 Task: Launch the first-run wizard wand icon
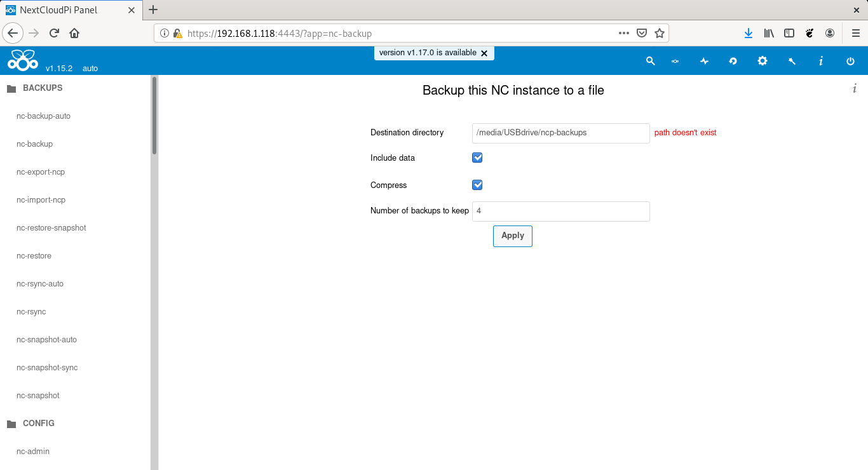(x=792, y=61)
